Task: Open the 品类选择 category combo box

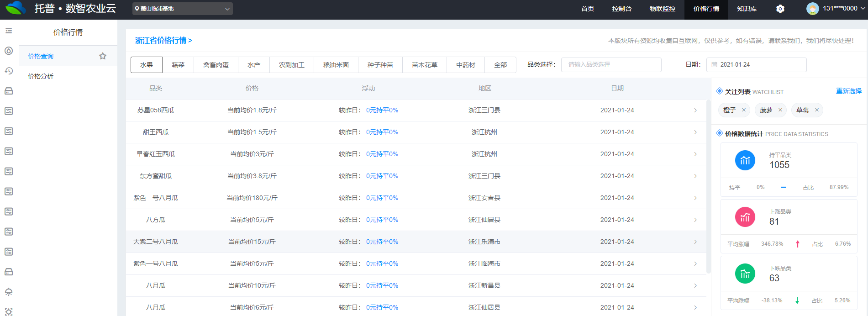Action: pyautogui.click(x=611, y=65)
